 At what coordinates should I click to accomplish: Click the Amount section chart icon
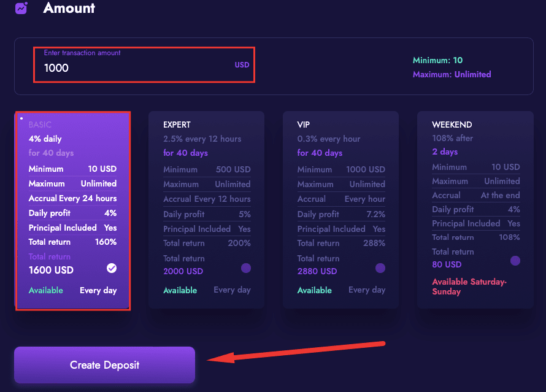(x=21, y=9)
